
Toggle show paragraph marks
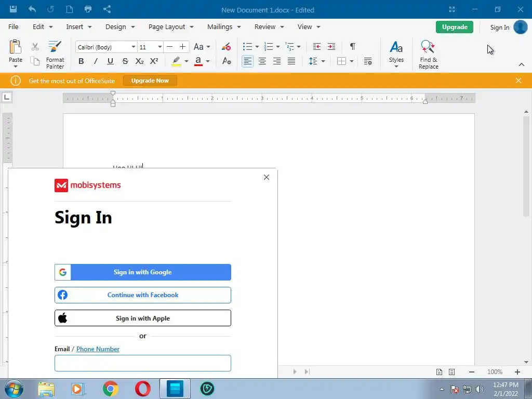[x=353, y=46]
